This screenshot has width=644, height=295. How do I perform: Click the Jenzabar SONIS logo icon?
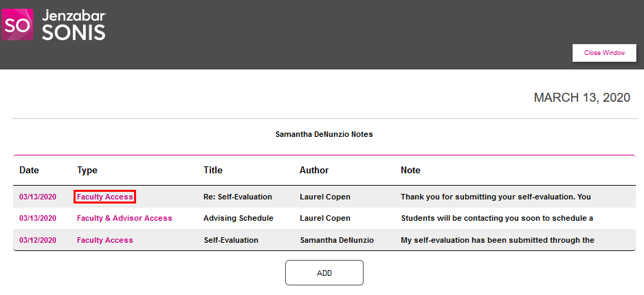pyautogui.click(x=16, y=25)
